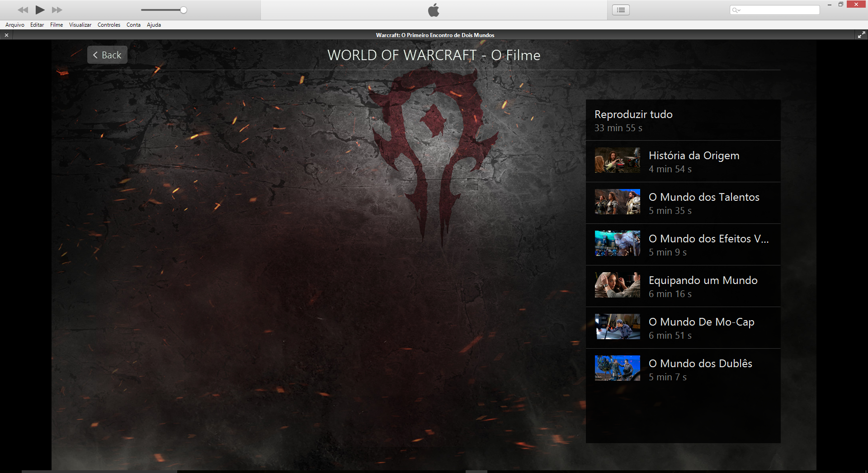
Task: Play the O Mundo dos Talentos thumbnail
Action: point(617,202)
